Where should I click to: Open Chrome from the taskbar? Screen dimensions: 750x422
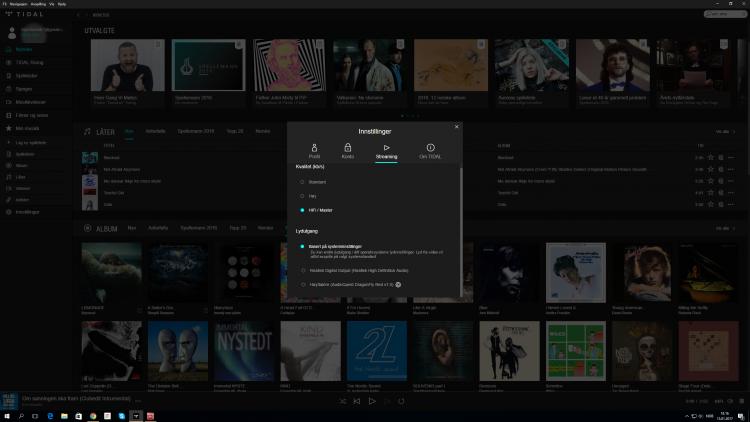(93, 416)
